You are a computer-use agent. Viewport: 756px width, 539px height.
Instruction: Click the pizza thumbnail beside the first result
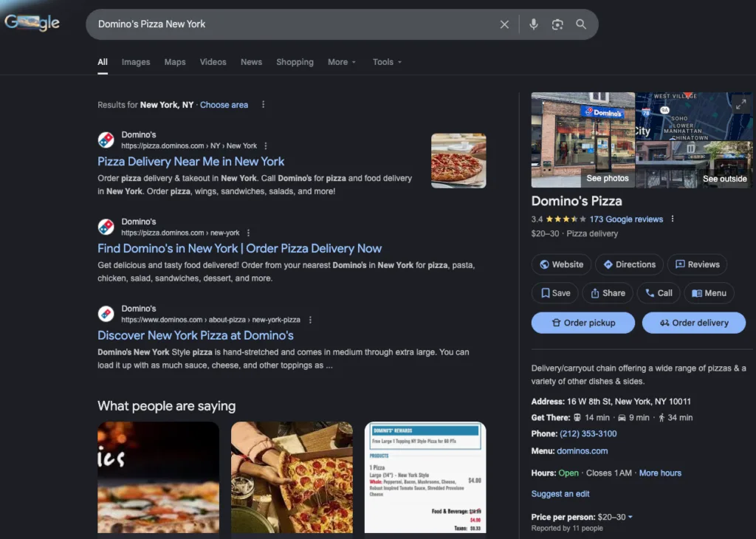[x=458, y=162]
